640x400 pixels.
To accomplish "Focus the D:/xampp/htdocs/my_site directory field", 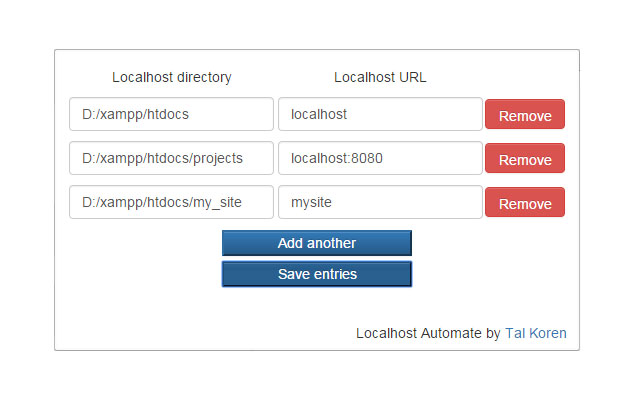I will pos(171,202).
